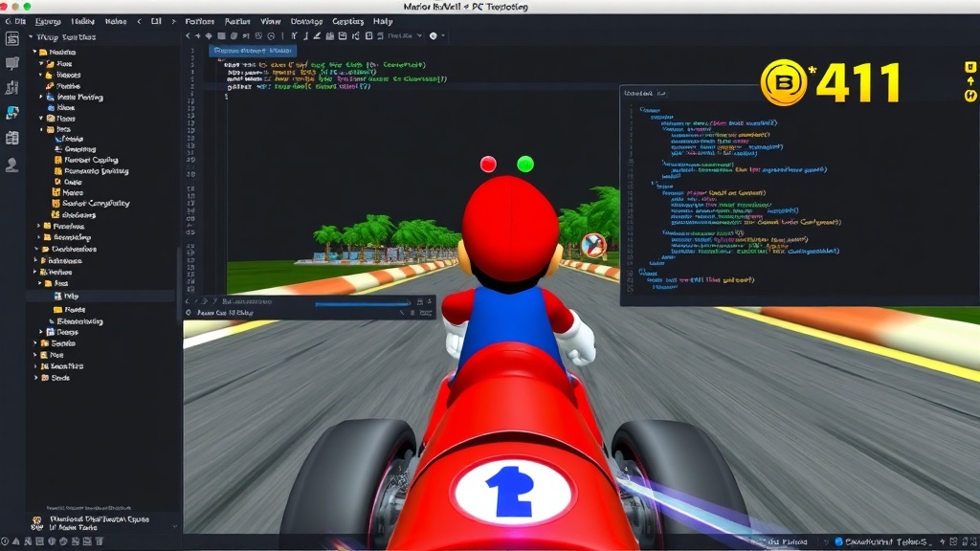980x551 pixels.
Task: Click left chevron in build panel header
Action: [188, 301]
